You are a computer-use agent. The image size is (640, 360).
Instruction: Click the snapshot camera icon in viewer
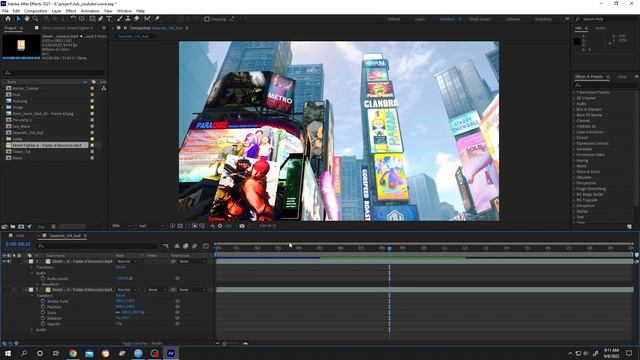[x=242, y=226]
